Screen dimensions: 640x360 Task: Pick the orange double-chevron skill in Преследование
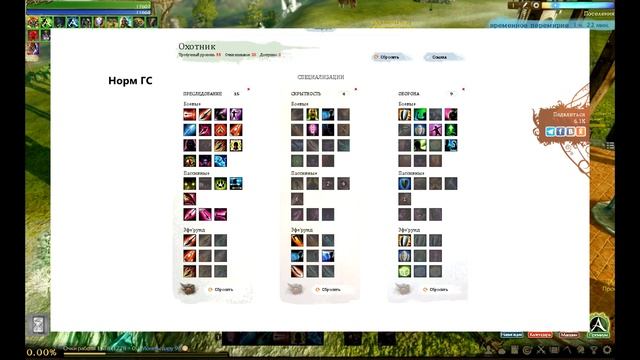point(220,130)
